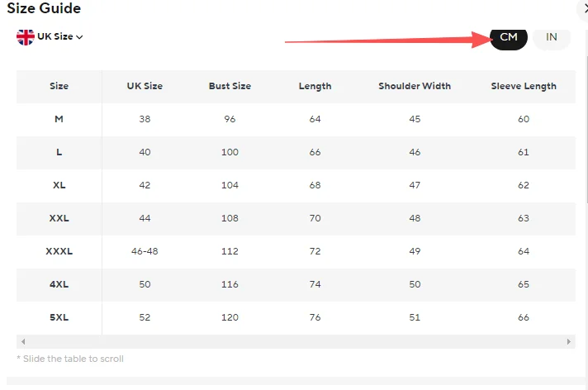Expand the chevron next to UK Size
Image resolution: width=588 pixels, height=390 pixels.
tap(79, 37)
